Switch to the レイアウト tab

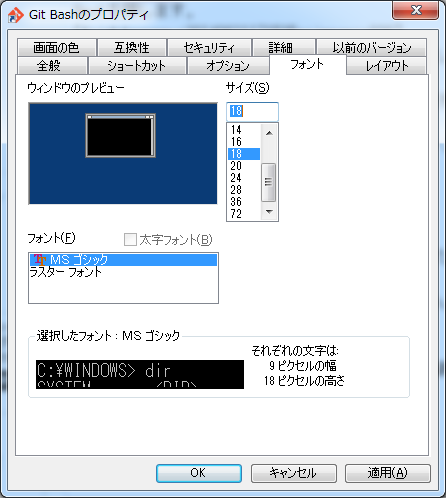[x=386, y=65]
